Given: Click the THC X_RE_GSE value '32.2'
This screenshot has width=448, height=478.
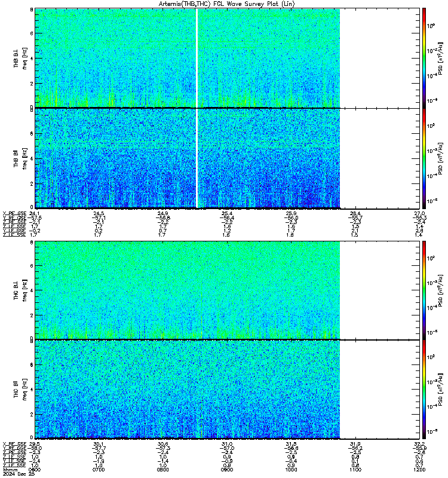Looking at the screenshot, I should tap(419, 444).
